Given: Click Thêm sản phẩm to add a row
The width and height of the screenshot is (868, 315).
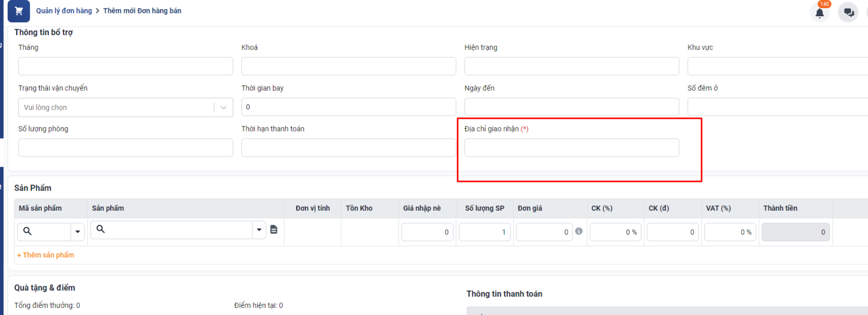Looking at the screenshot, I should coord(46,255).
